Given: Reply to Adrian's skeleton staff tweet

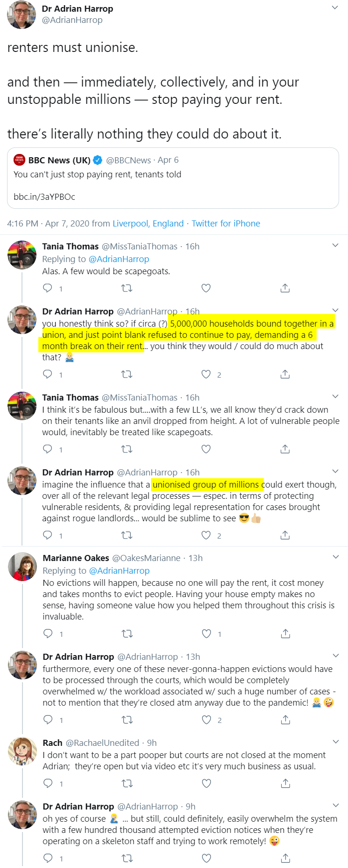Looking at the screenshot, I should pyautogui.click(x=48, y=858).
